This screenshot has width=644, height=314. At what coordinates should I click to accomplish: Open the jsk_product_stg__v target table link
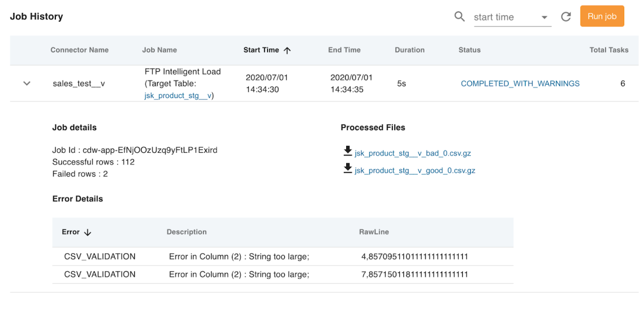[178, 96]
